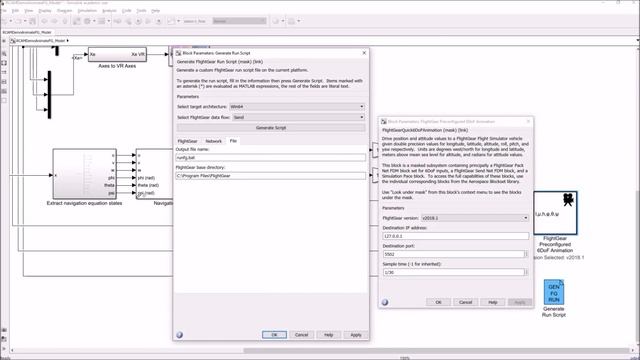Open the Code menu

tap(127, 11)
